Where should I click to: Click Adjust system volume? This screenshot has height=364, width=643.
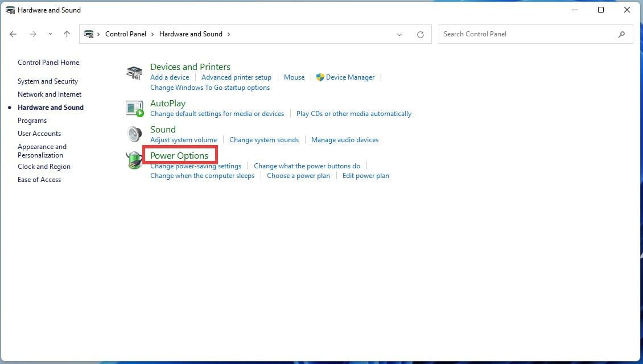183,139
